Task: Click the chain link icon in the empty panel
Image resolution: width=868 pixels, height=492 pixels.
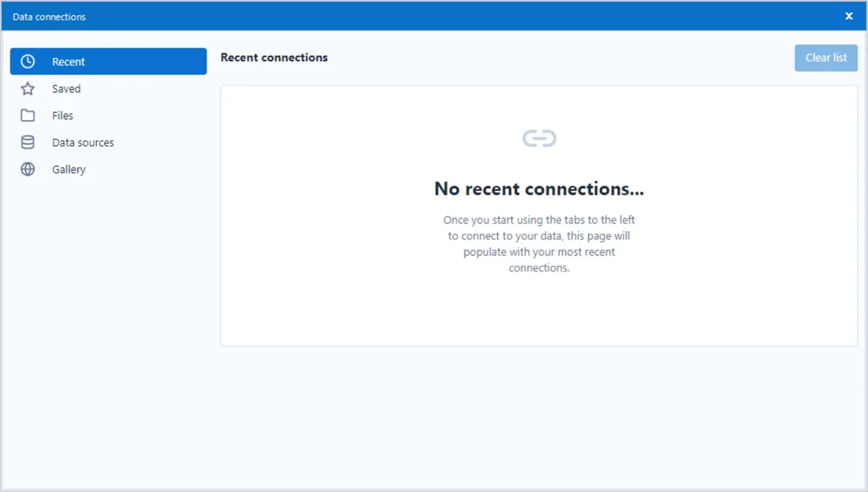Action: pos(539,138)
